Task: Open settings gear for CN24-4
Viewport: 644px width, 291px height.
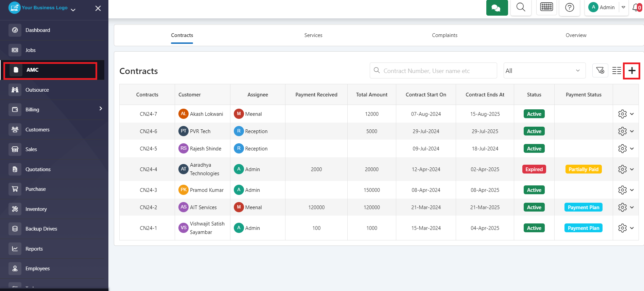Action: click(x=622, y=169)
